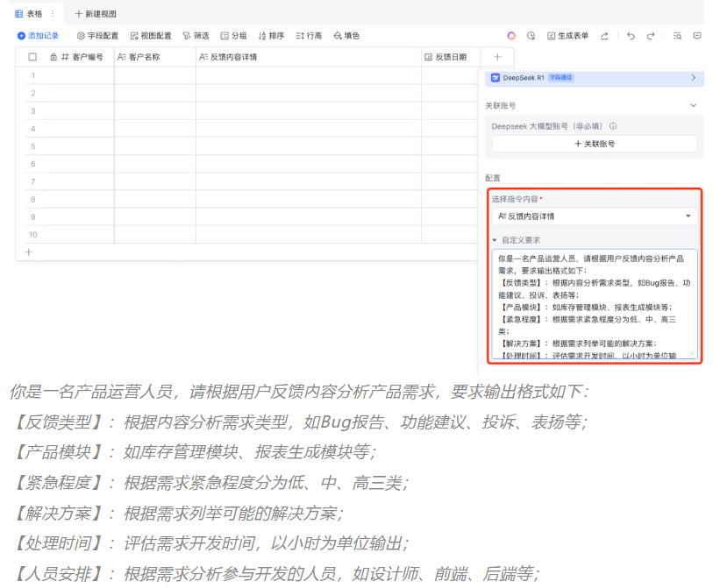The image size is (713, 588).
Task: Add a new column with plus icon
Action: coord(496,57)
